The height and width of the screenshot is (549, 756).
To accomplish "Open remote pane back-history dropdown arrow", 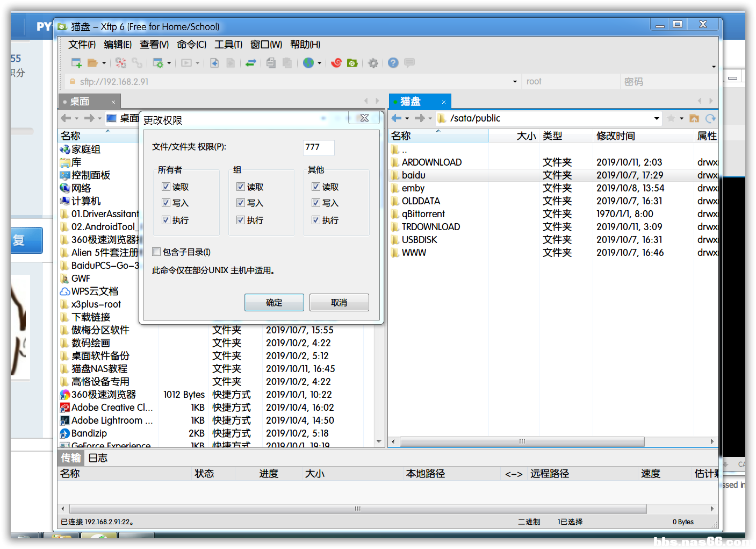I will point(407,118).
